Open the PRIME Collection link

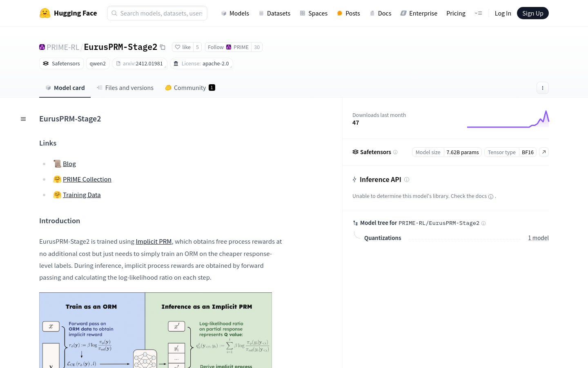point(87,179)
